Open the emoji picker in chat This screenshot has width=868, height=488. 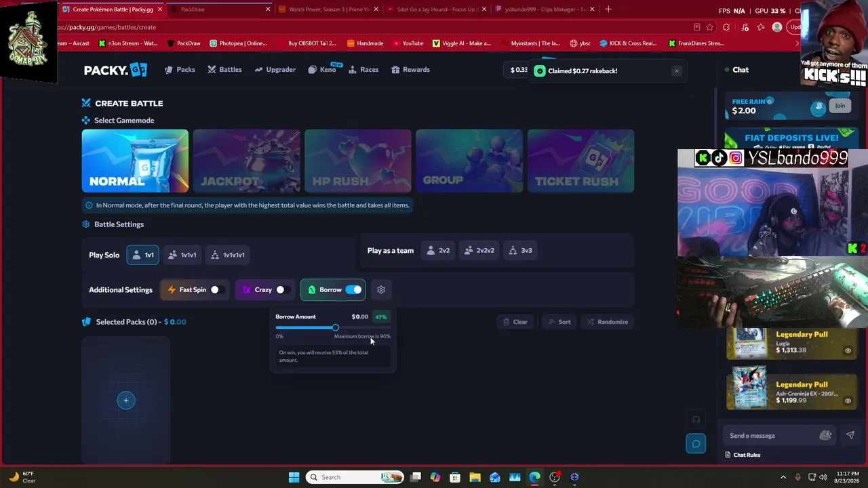[x=825, y=436]
